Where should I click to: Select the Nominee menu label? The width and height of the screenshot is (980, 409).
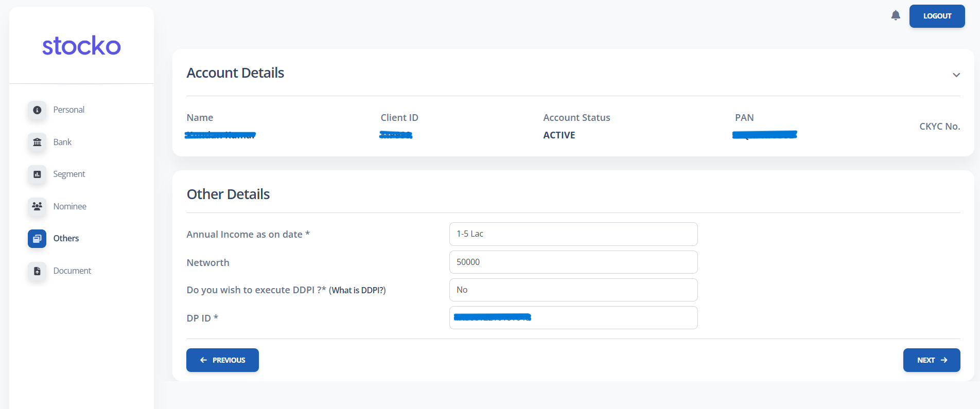coord(70,206)
